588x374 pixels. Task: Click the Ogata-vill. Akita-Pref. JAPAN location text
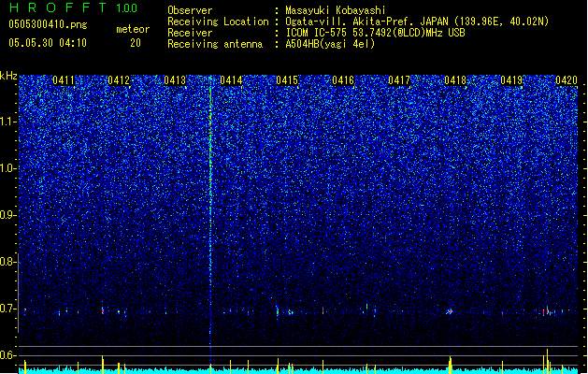417,22
